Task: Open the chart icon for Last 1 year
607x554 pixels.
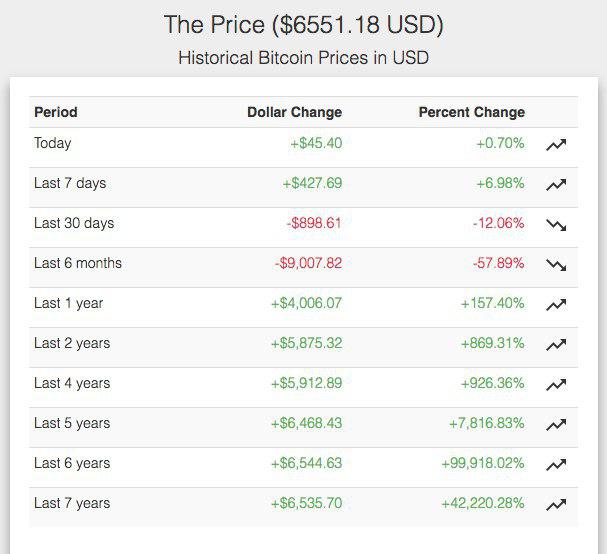Action: pos(556,305)
